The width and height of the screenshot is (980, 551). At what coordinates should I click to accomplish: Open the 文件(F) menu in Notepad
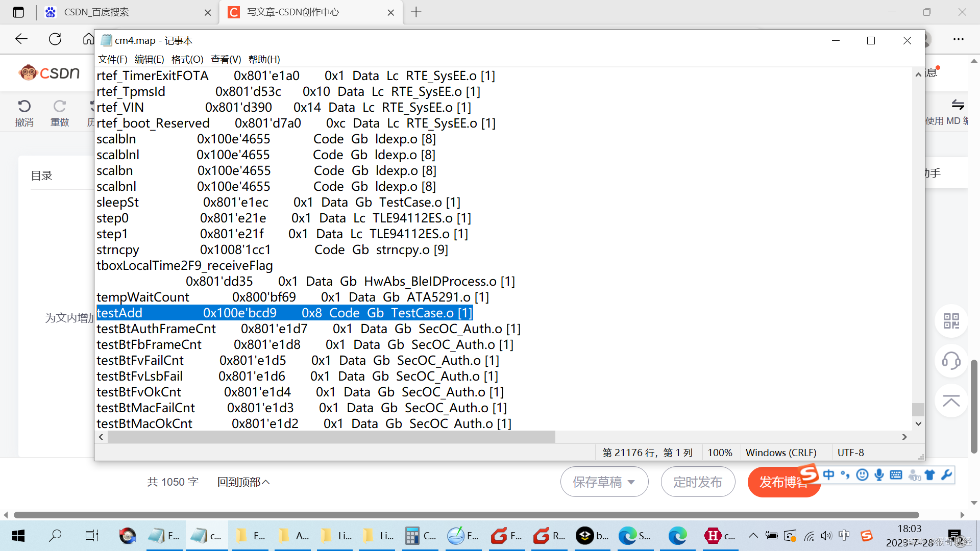tap(112, 59)
